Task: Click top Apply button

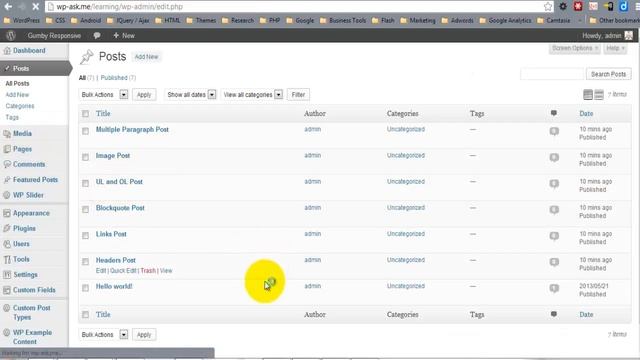Action: (x=144, y=95)
